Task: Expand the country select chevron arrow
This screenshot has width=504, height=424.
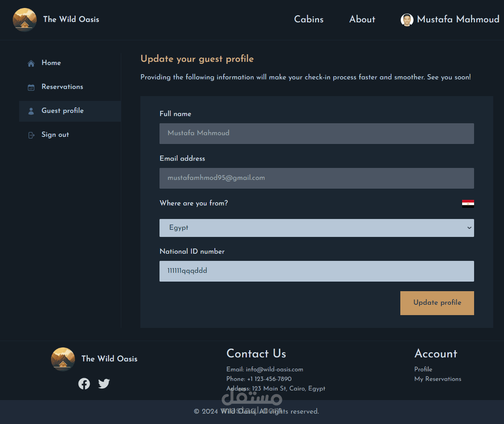Action: coord(469,228)
